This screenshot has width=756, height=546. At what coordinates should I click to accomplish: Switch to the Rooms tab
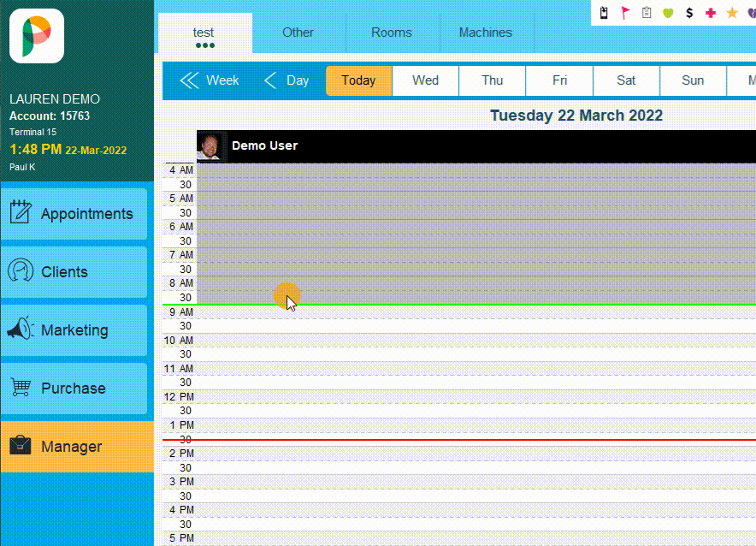point(392,33)
